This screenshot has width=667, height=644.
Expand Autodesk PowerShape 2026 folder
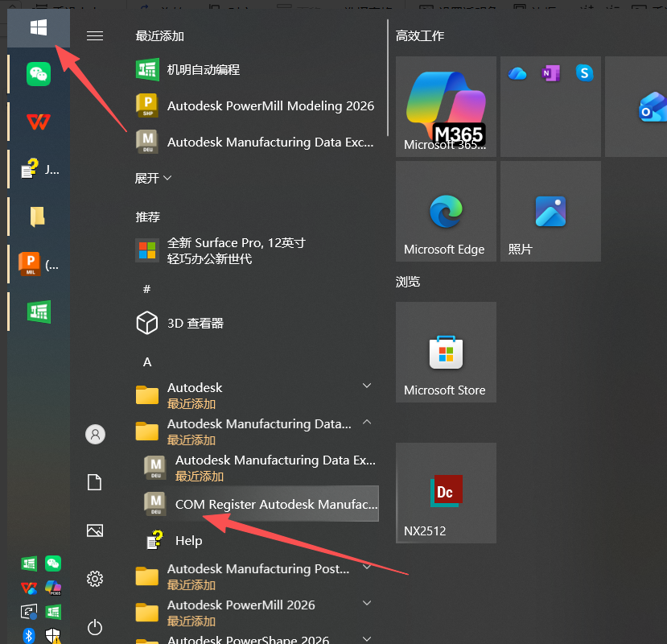(x=367, y=639)
